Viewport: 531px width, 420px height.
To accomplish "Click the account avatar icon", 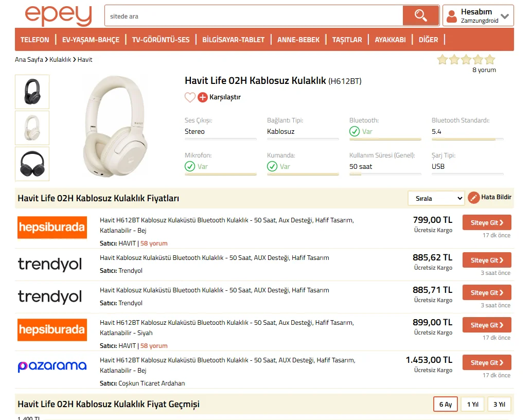I will (451, 16).
